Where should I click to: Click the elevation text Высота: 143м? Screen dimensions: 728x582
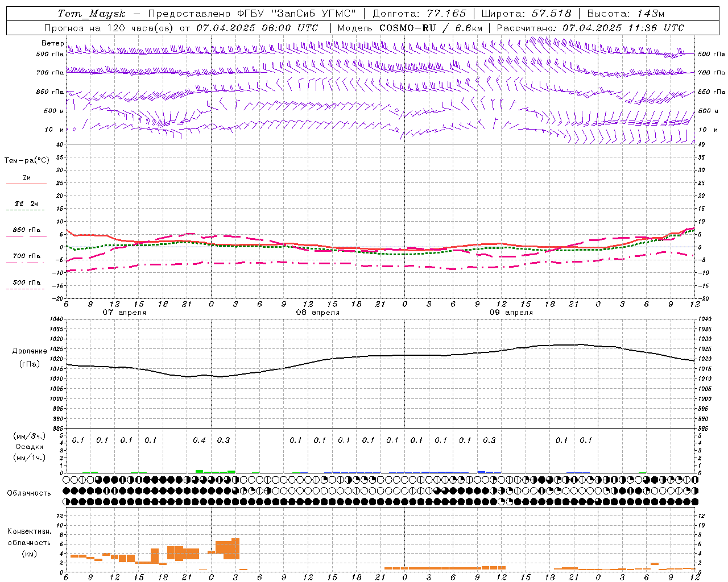click(x=626, y=14)
